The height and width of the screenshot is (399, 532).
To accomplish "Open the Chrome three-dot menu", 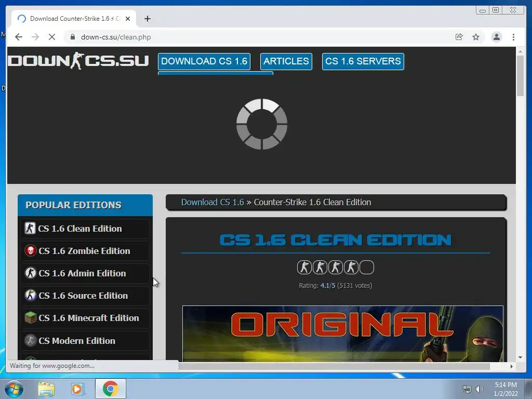I will coord(513,37).
